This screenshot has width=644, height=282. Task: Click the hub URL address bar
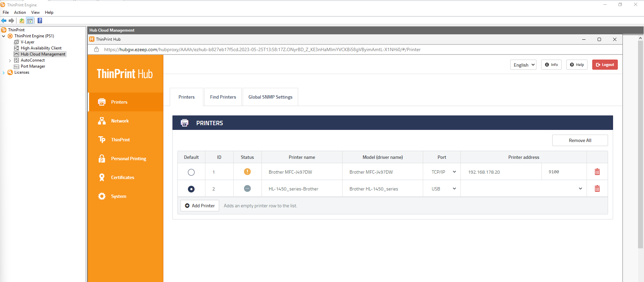point(262,49)
